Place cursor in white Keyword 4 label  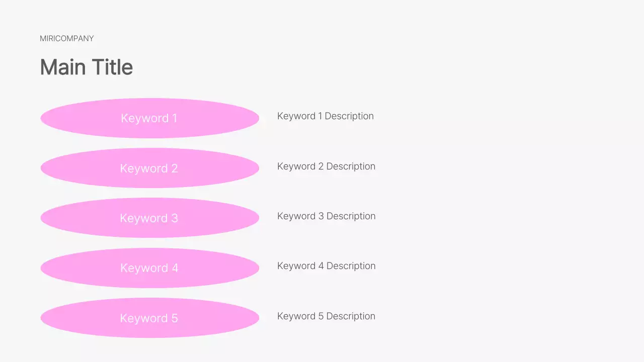149,268
